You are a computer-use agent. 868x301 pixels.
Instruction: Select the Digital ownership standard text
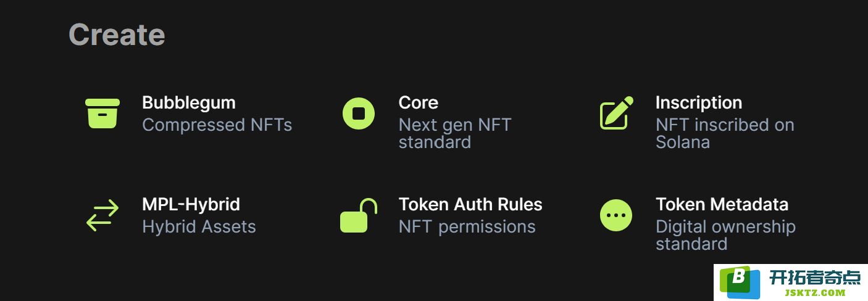click(725, 235)
